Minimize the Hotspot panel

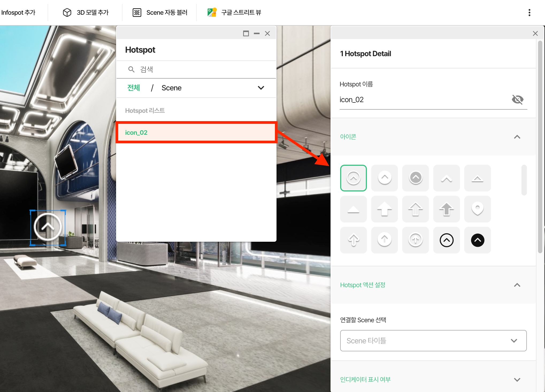pyautogui.click(x=256, y=33)
